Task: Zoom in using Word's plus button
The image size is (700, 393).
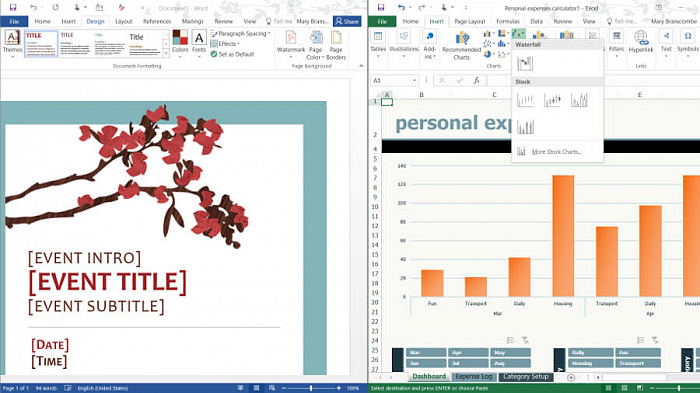Action: coord(339,388)
